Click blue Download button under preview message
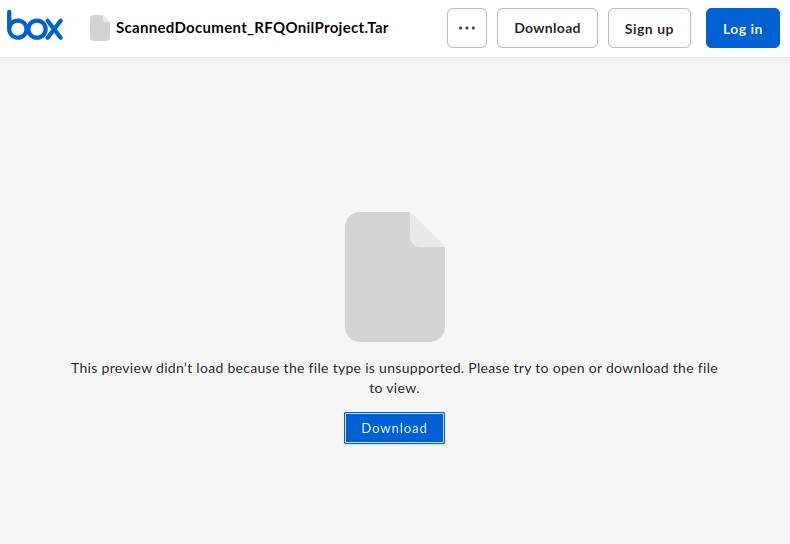This screenshot has height=544, width=790. click(x=394, y=428)
